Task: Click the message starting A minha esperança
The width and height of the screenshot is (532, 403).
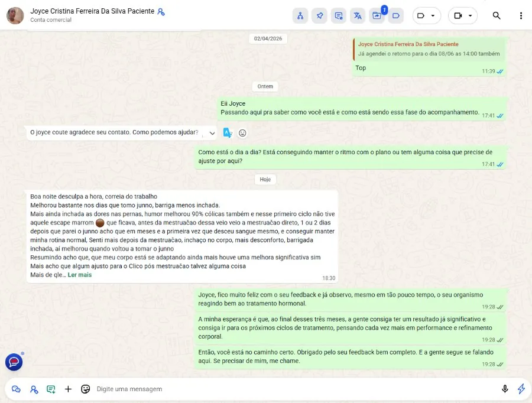Action: pyautogui.click(x=351, y=329)
